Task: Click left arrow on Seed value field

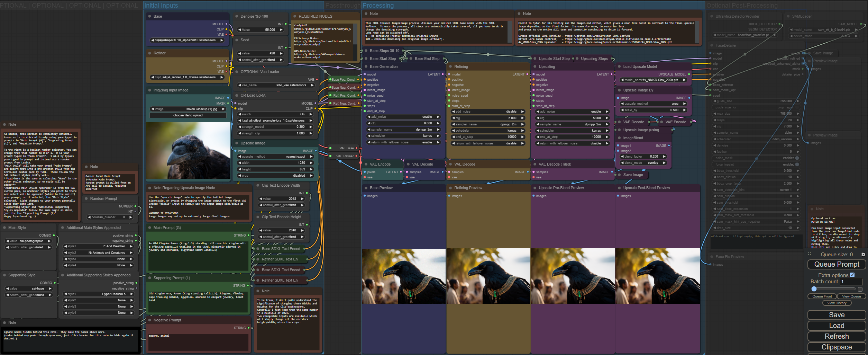Action: tap(239, 53)
